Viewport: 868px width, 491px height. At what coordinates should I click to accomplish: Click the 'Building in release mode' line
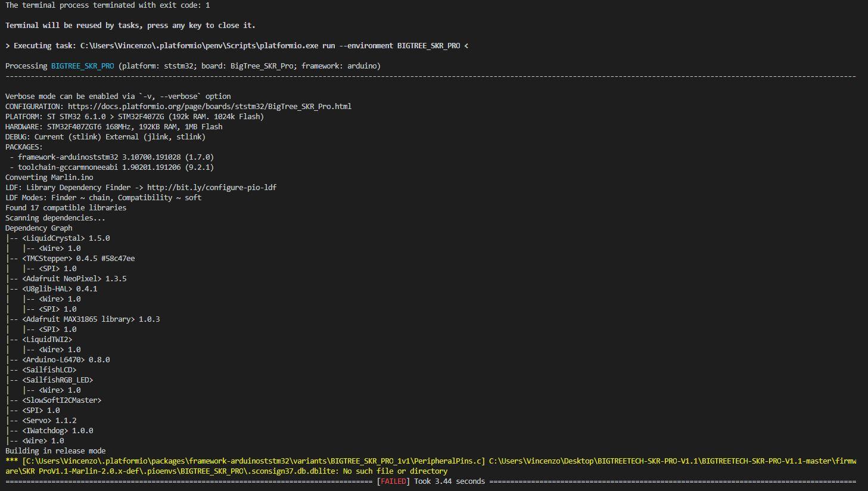55,450
